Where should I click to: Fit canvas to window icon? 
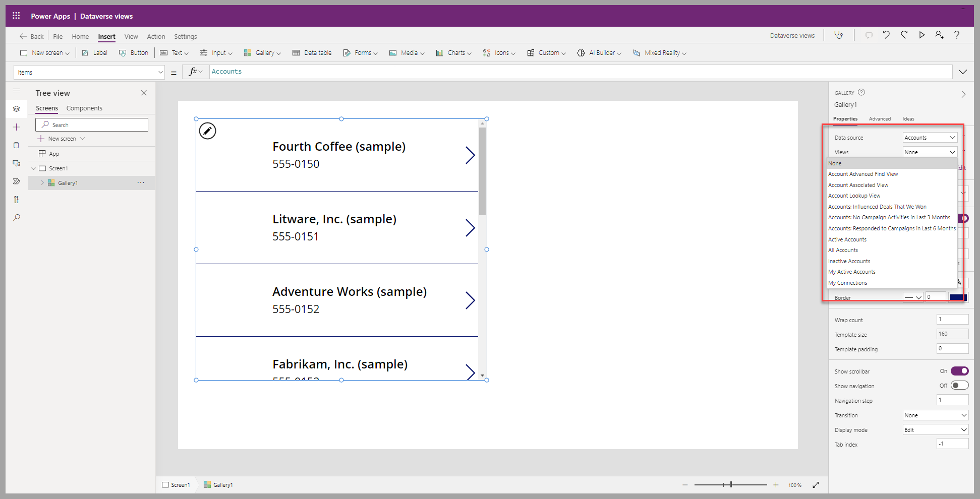tap(816, 485)
